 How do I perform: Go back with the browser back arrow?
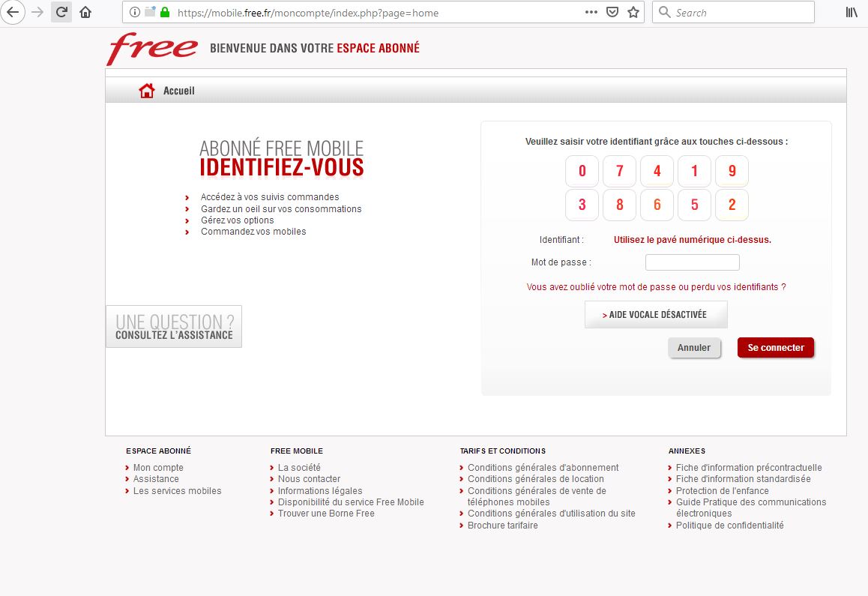coord(12,12)
